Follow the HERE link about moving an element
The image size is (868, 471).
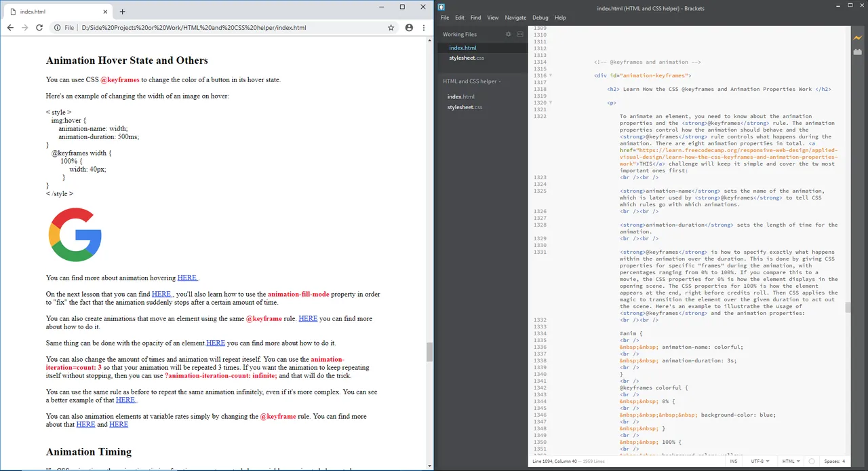click(308, 318)
